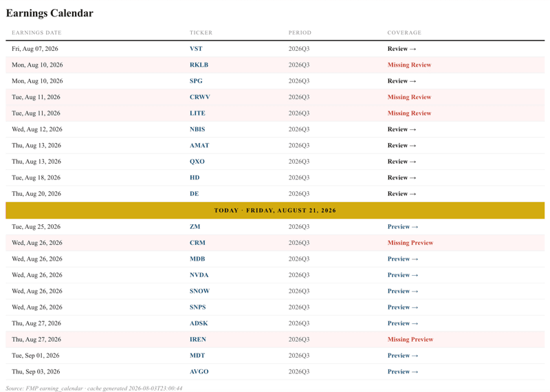Open the Preview link for ZM
The width and height of the screenshot is (550, 392).
coord(403,227)
